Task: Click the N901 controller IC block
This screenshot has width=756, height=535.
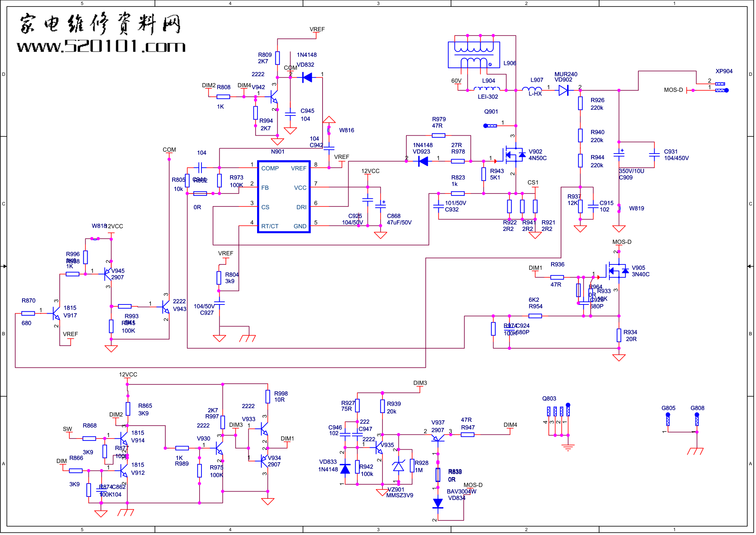Action: (284, 197)
